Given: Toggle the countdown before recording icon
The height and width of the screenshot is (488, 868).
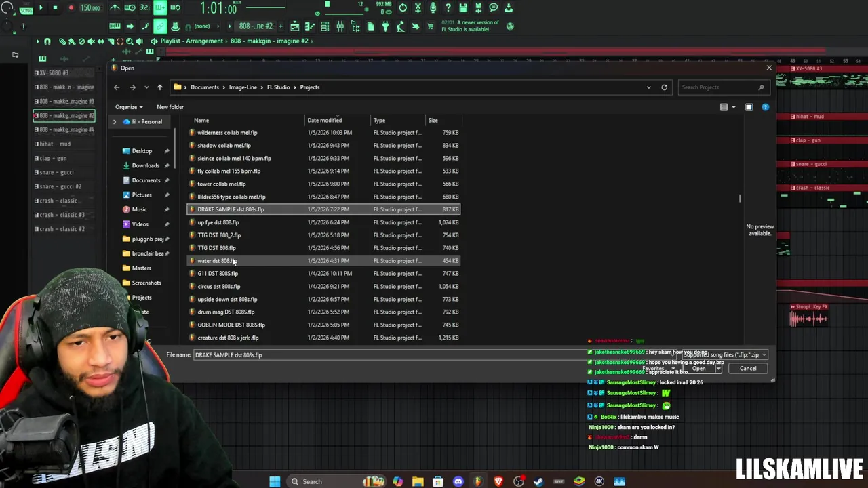Looking at the screenshot, I should 144,8.
